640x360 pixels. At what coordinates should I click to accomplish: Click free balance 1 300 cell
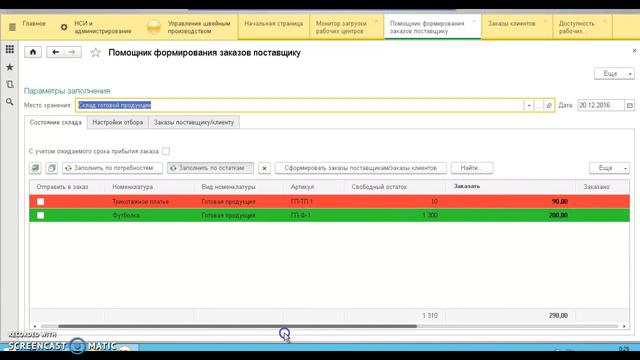click(x=395, y=216)
